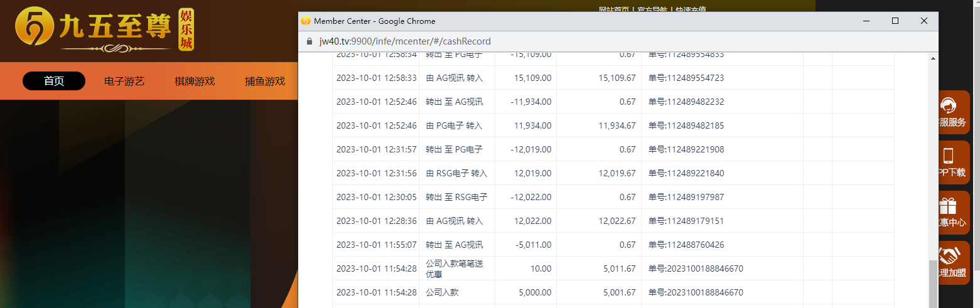Screen dimensions: 980x308
Task: Click the amount -12,019.00
Action: coord(531,149)
